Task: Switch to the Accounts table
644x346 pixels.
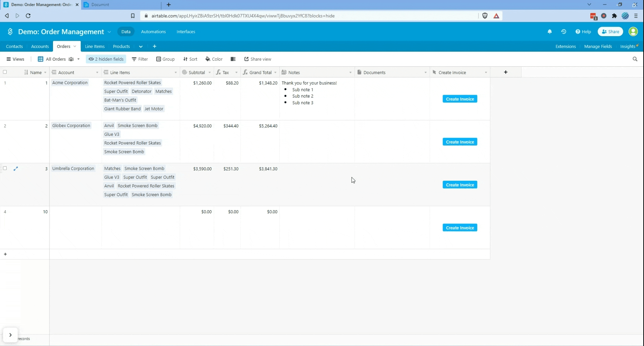Action: click(x=40, y=46)
